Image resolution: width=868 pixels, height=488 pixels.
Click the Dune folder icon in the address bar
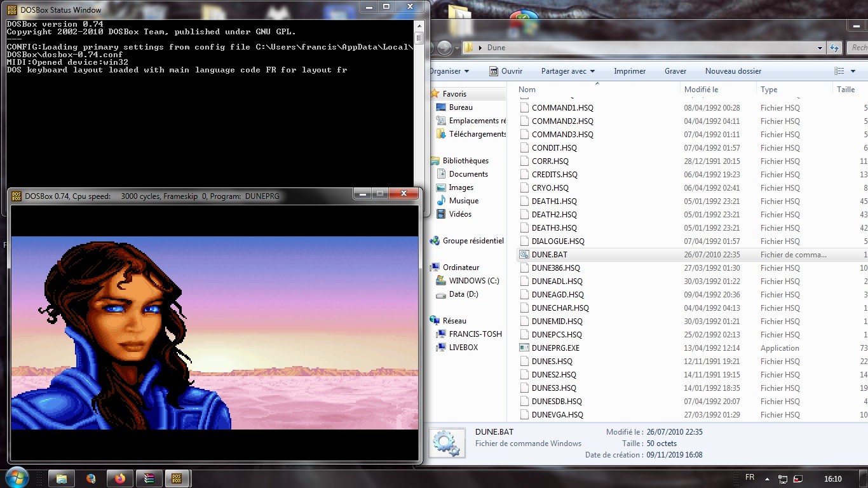(x=468, y=48)
